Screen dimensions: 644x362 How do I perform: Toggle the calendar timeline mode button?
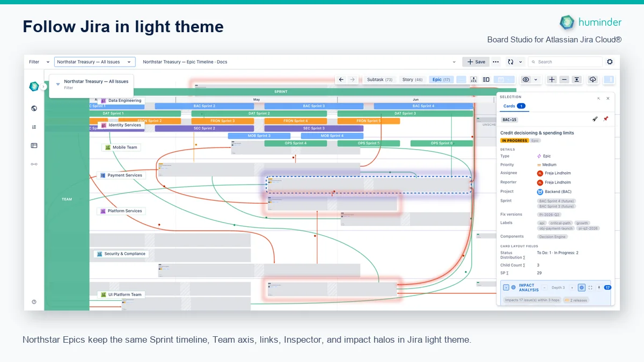[x=504, y=79]
